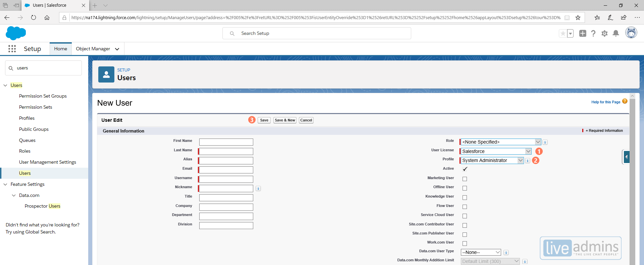Open Permission Sets in sidebar
This screenshot has height=265, width=644.
coord(36,107)
